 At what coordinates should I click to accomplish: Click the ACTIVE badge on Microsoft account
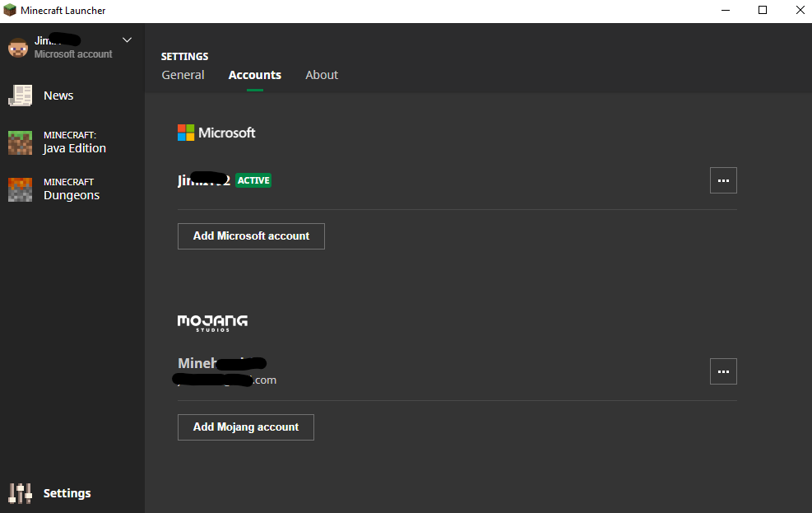[x=253, y=180]
